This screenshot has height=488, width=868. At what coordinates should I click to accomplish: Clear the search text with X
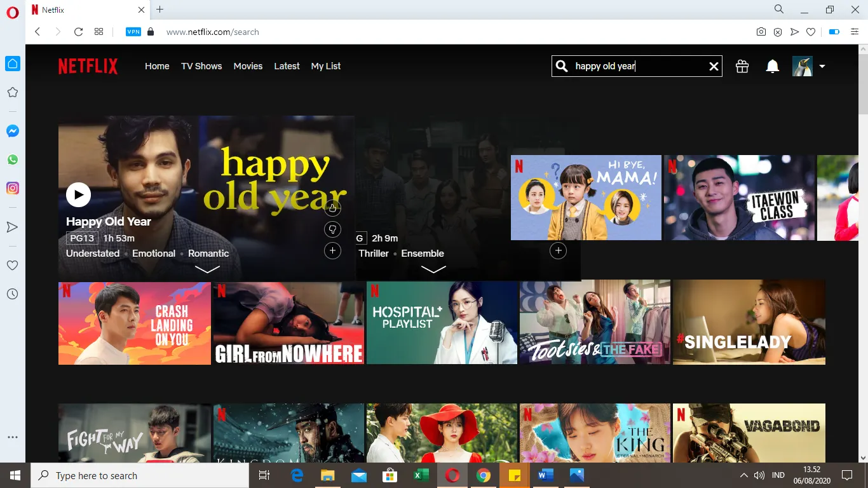[714, 66]
